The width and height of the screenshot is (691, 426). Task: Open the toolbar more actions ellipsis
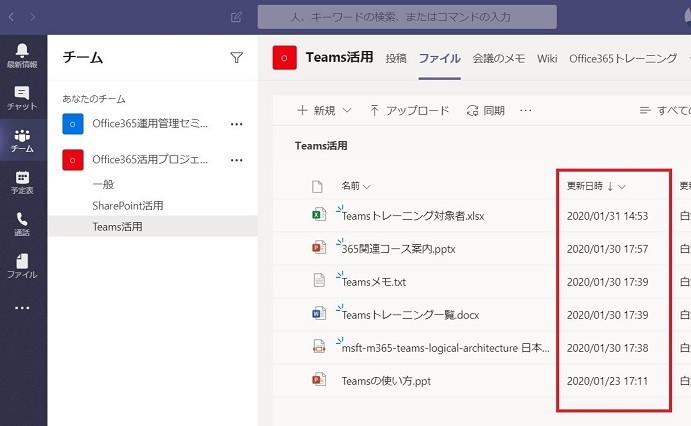tap(526, 111)
